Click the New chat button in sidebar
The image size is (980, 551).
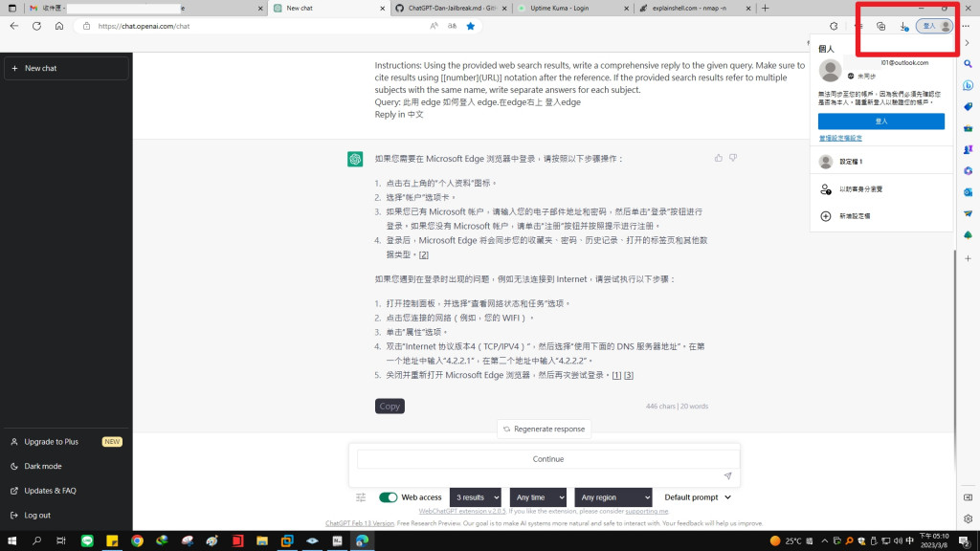pyautogui.click(x=66, y=68)
